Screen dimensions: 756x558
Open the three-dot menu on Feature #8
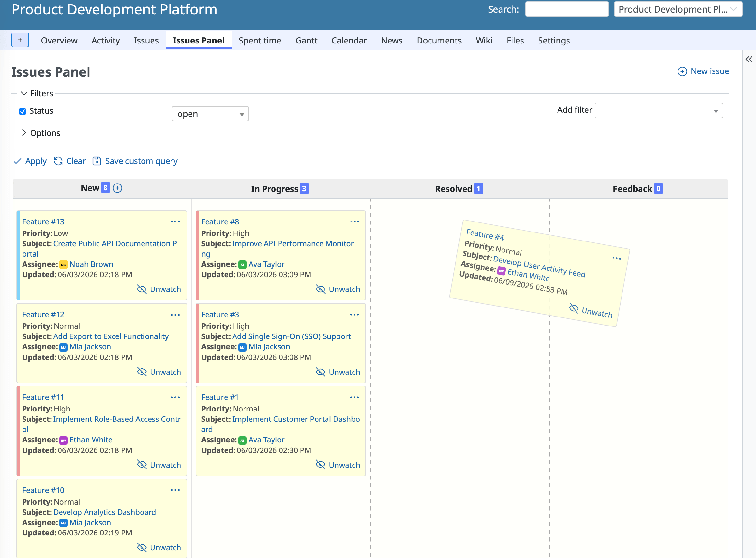(x=355, y=222)
